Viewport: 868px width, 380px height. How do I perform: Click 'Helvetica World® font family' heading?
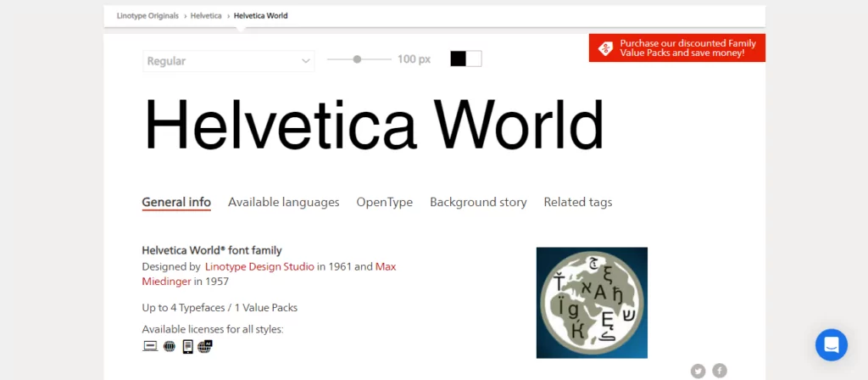(x=212, y=250)
